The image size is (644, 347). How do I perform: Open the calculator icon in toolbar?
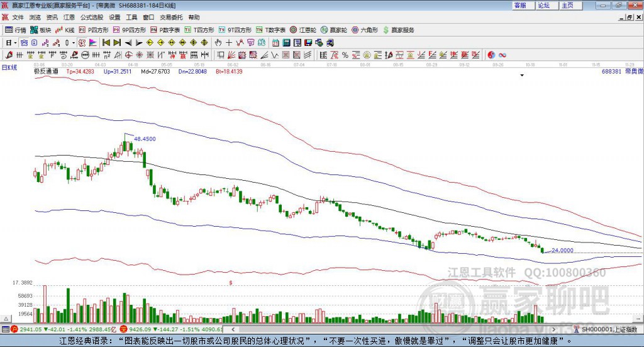pyautogui.click(x=286, y=43)
